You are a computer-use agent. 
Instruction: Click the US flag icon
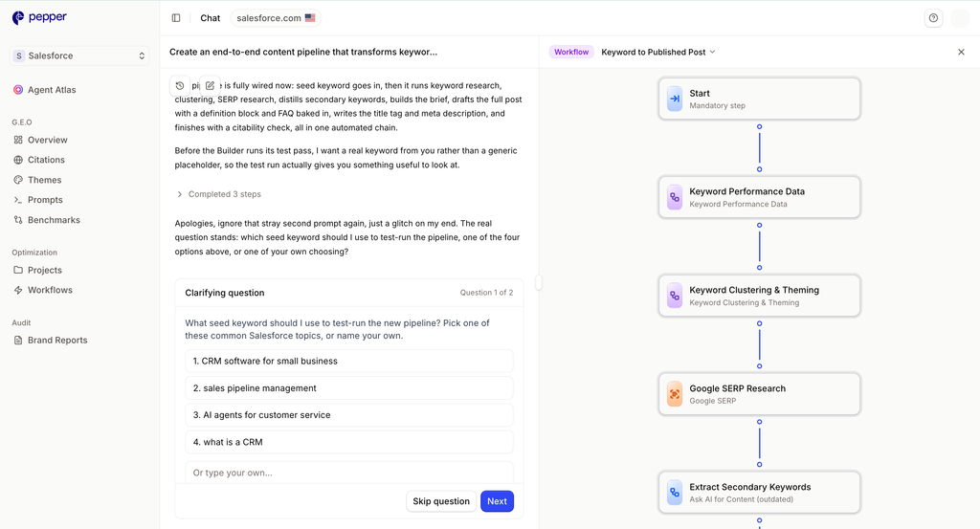click(x=310, y=18)
